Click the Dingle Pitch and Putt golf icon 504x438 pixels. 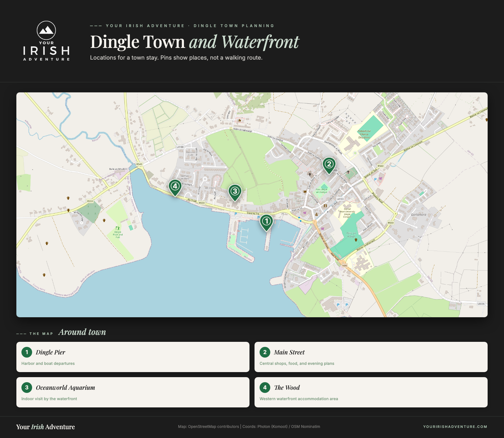tap(117, 228)
